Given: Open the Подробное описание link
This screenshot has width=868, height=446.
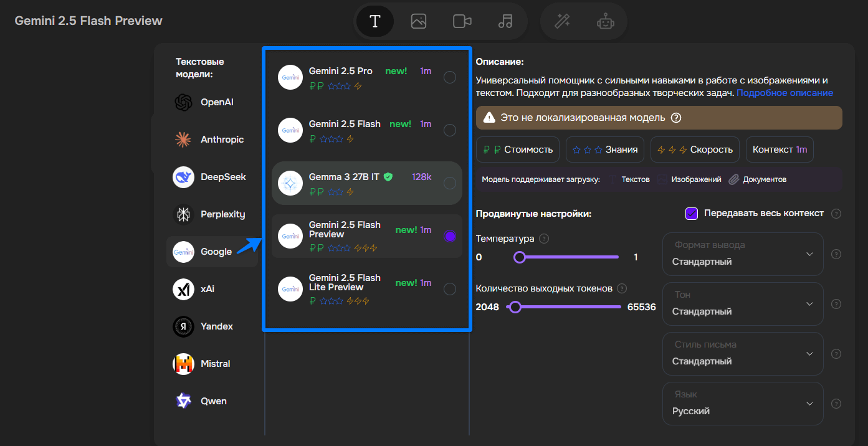Looking at the screenshot, I should point(785,93).
